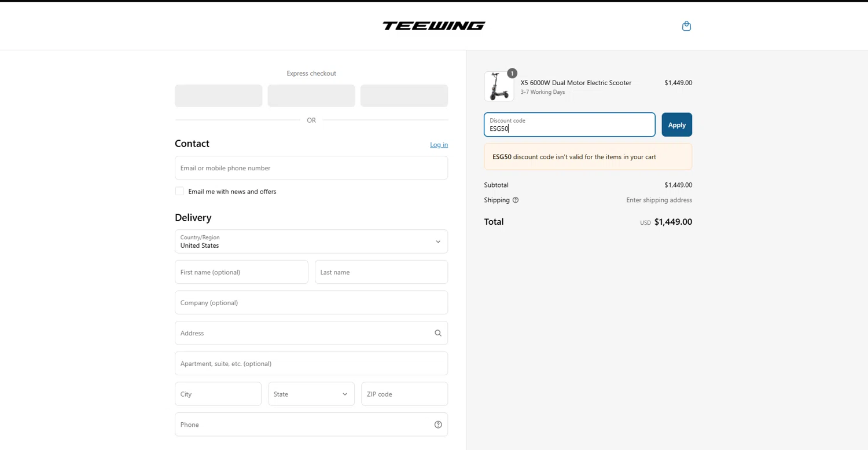The width and height of the screenshot is (868, 450).
Task: Click the '3-7 Working Days' text
Action: pos(543,92)
